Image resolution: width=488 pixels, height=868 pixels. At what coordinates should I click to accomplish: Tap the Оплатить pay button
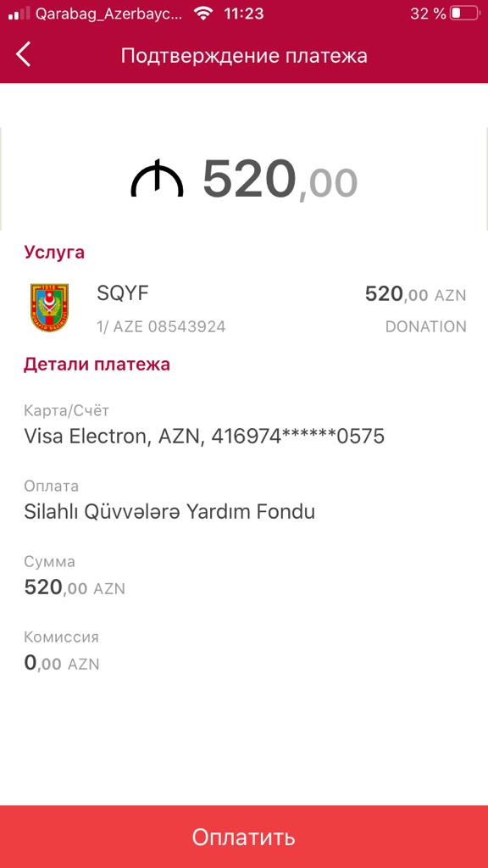tap(244, 837)
